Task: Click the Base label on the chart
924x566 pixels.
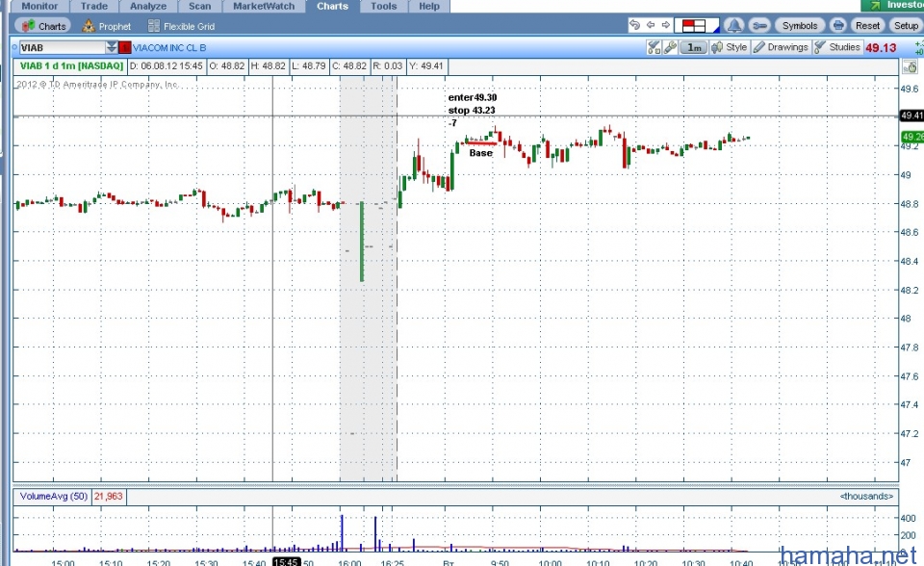Action: click(x=481, y=153)
